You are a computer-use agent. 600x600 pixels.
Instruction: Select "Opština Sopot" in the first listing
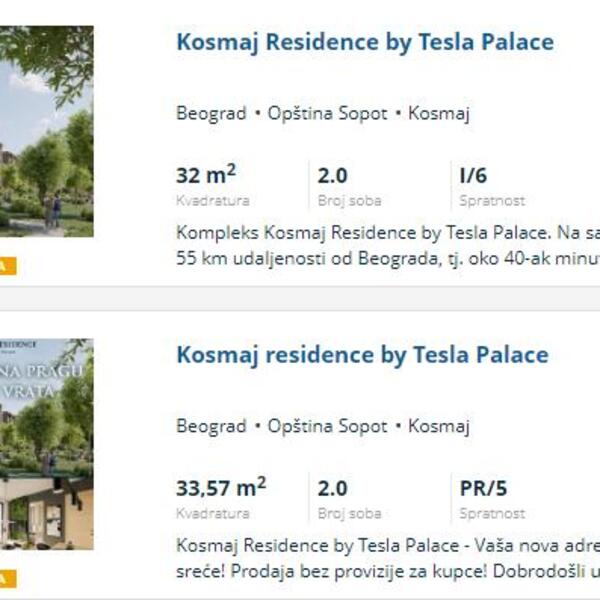coord(327,113)
